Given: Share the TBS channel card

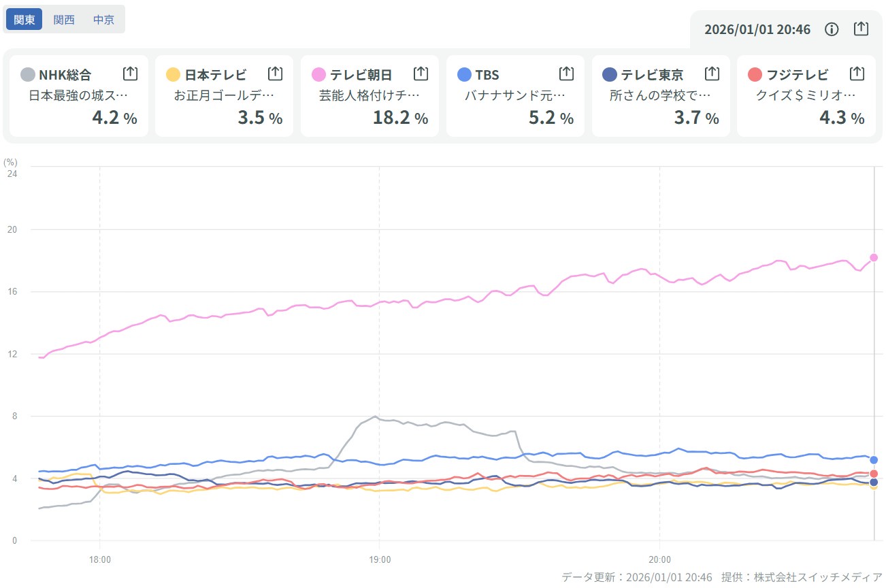Looking at the screenshot, I should click(566, 73).
